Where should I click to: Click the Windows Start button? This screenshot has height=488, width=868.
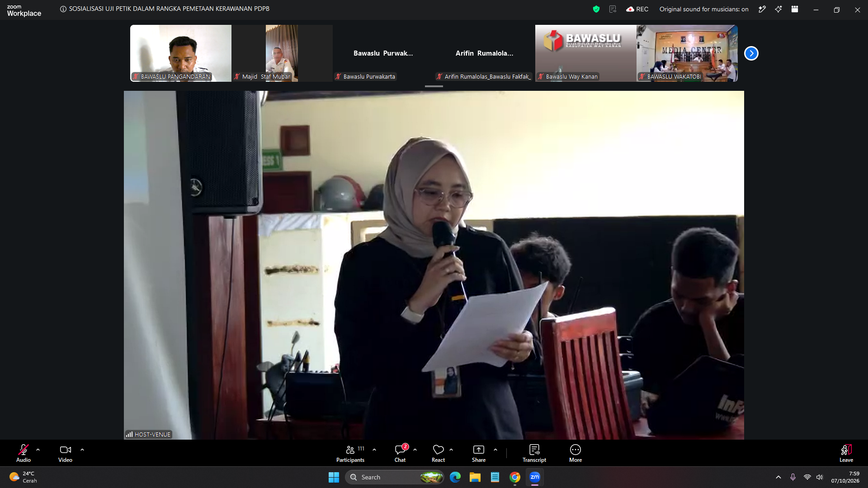334,477
